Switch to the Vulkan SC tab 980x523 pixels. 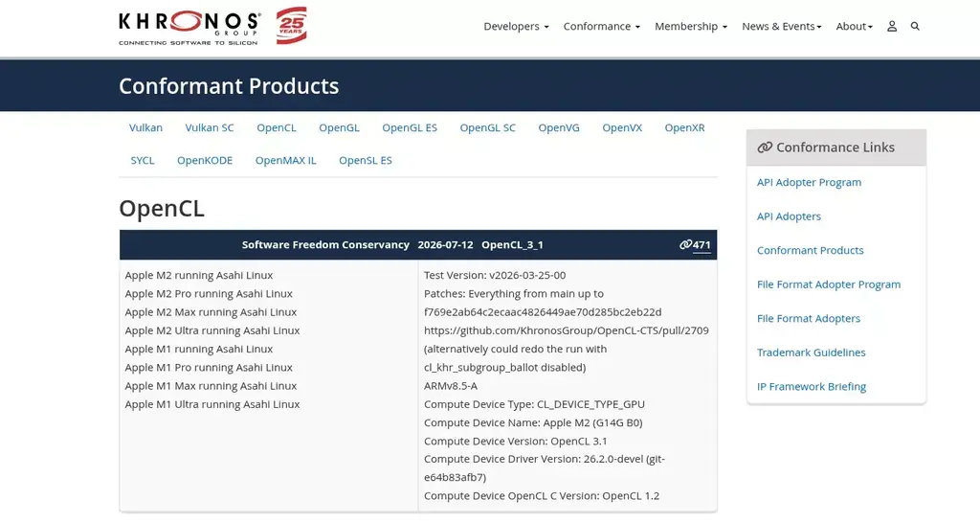210,127
